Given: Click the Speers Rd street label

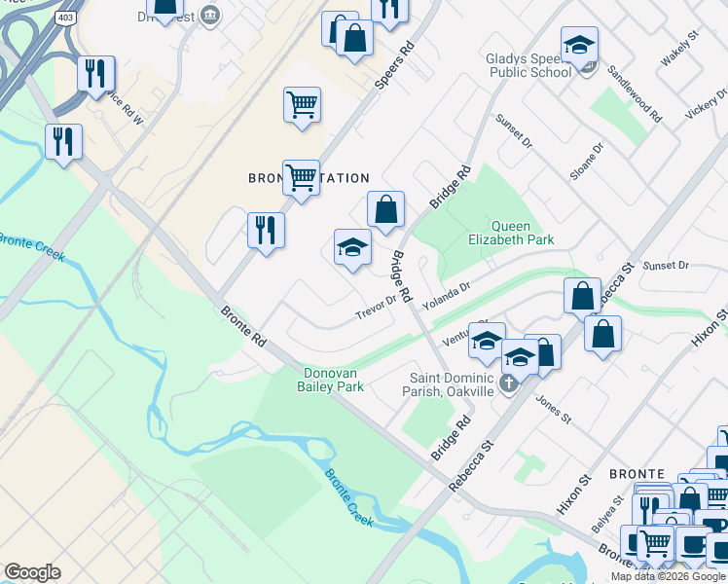Looking at the screenshot, I should point(394,65).
